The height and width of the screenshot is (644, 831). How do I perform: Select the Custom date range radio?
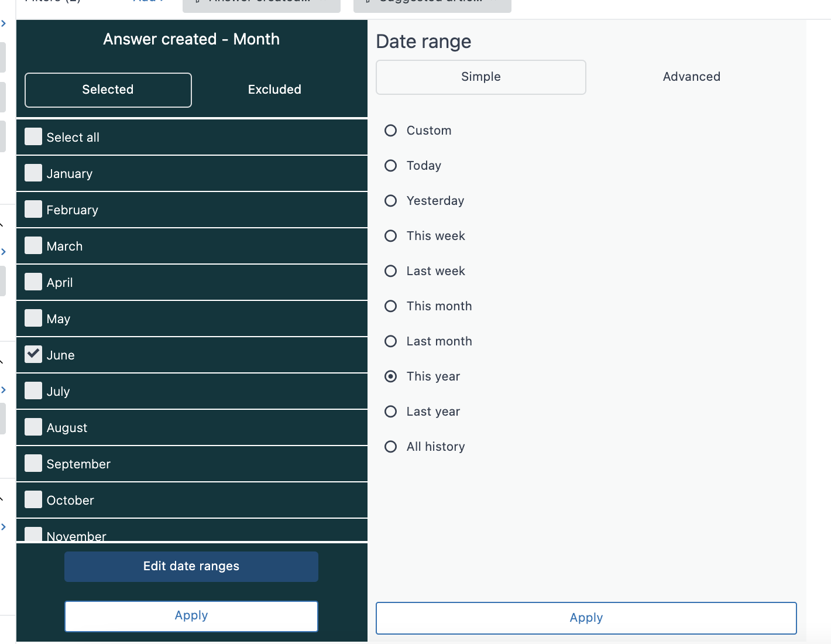tap(390, 131)
